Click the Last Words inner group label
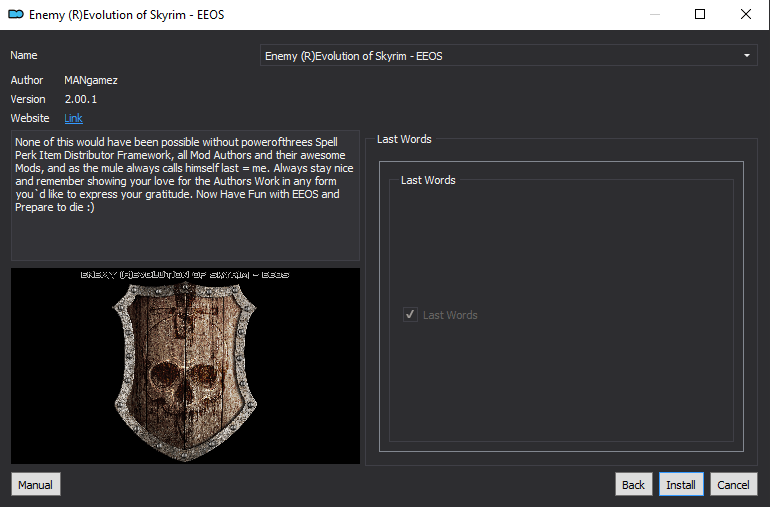770x507 pixels. click(428, 180)
